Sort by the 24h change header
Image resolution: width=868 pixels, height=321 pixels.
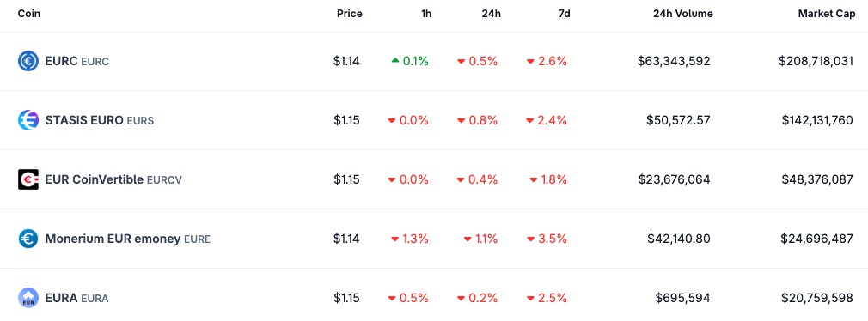point(491,14)
